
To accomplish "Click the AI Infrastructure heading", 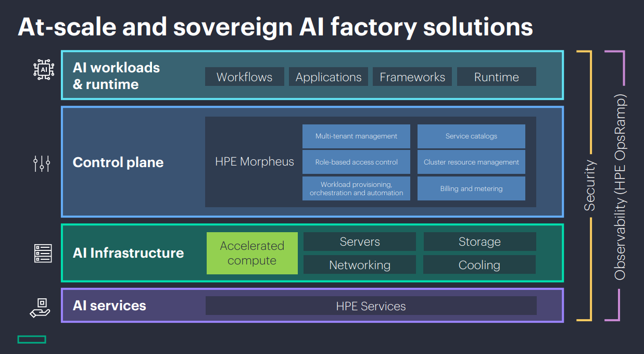I will [x=128, y=253].
